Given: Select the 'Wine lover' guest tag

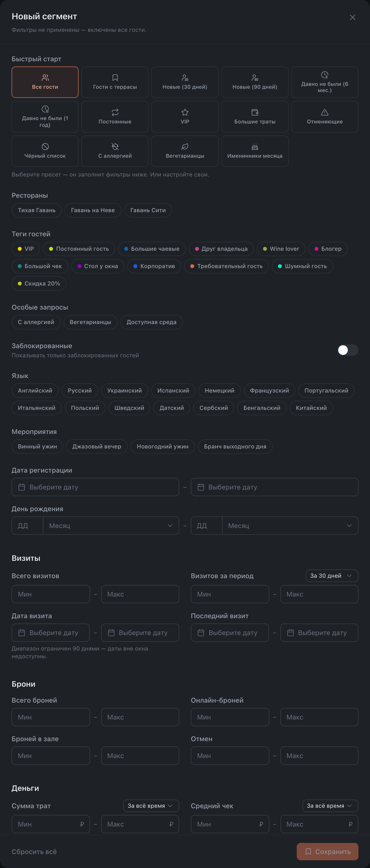Looking at the screenshot, I should coord(281,249).
